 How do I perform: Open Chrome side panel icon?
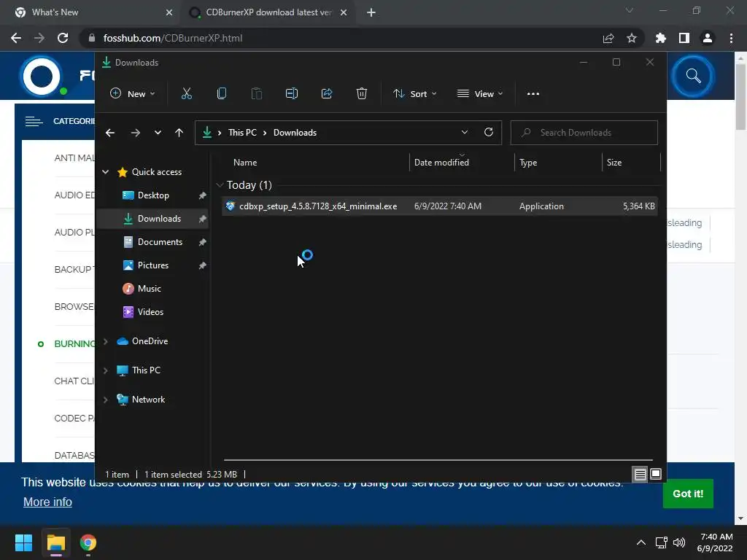[x=684, y=38]
